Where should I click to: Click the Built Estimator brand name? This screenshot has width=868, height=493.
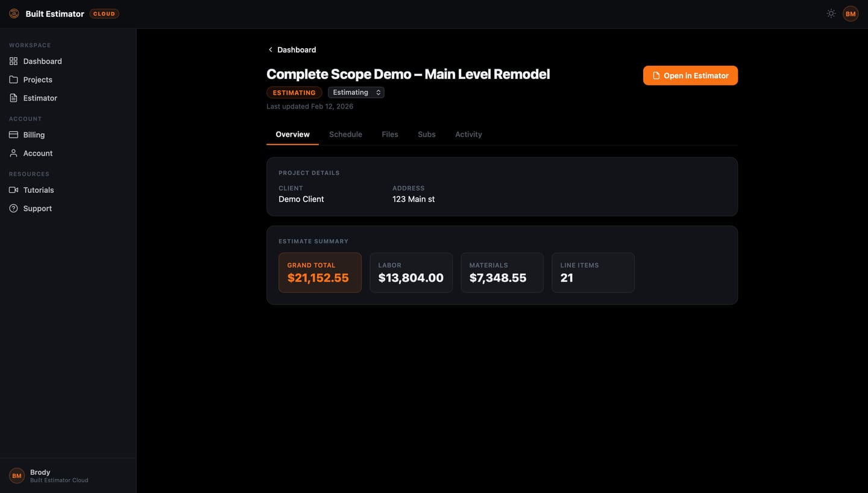[x=55, y=14]
